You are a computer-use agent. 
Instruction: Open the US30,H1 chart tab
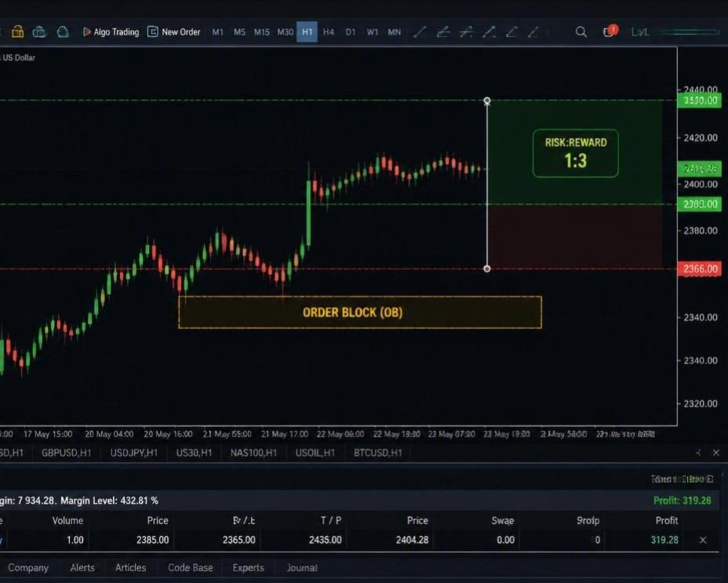coord(194,453)
